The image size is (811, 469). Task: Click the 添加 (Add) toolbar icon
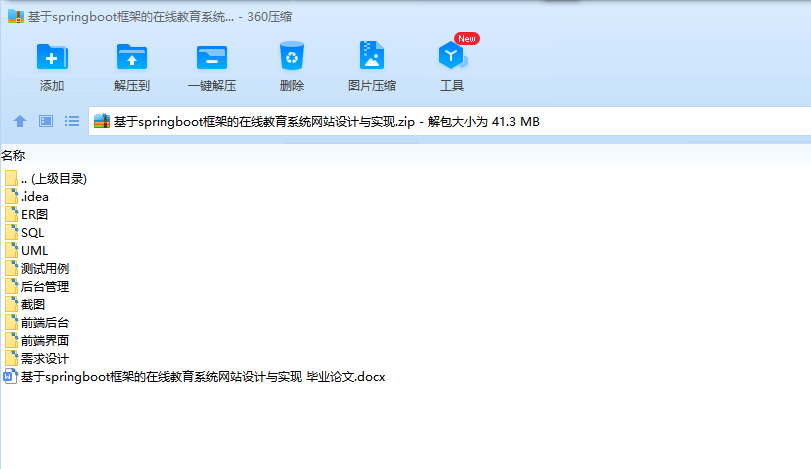[x=52, y=57]
